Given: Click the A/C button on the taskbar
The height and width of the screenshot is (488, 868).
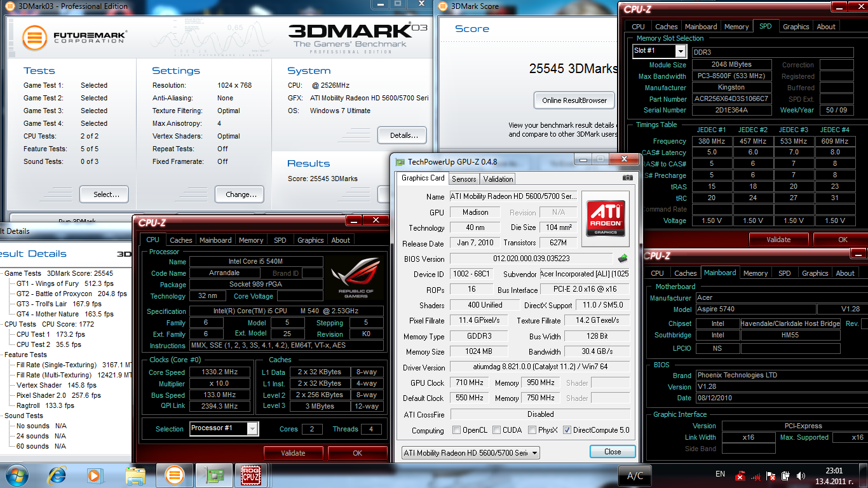Looking at the screenshot, I should tap(635, 475).
